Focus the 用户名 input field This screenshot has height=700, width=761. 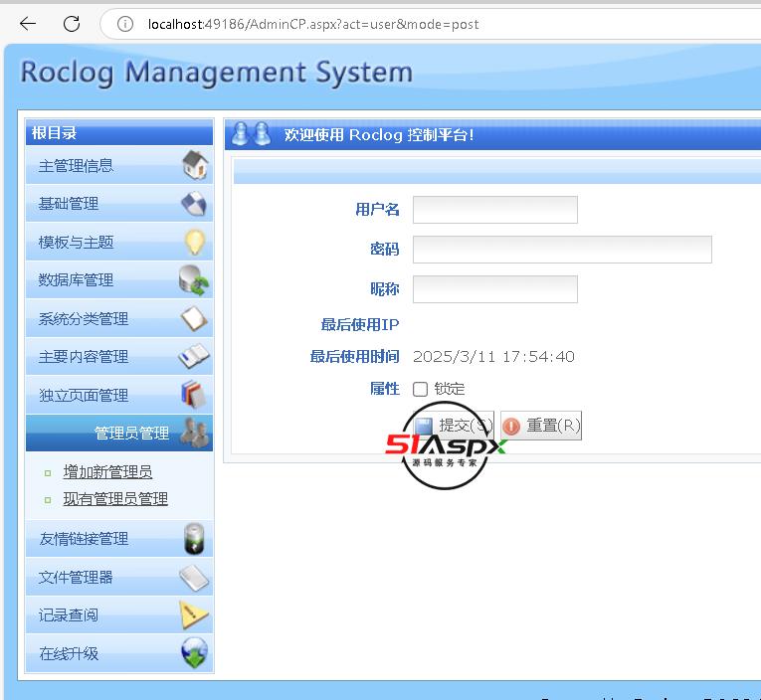click(x=495, y=210)
